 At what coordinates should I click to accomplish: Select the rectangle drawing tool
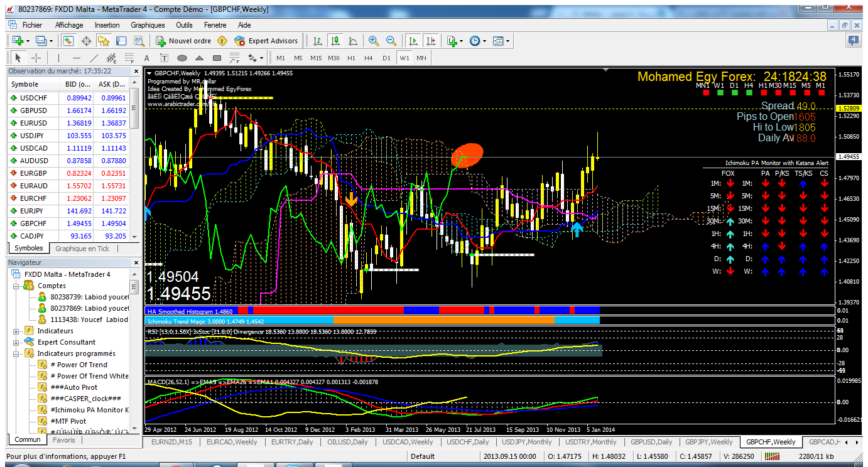coord(217,58)
